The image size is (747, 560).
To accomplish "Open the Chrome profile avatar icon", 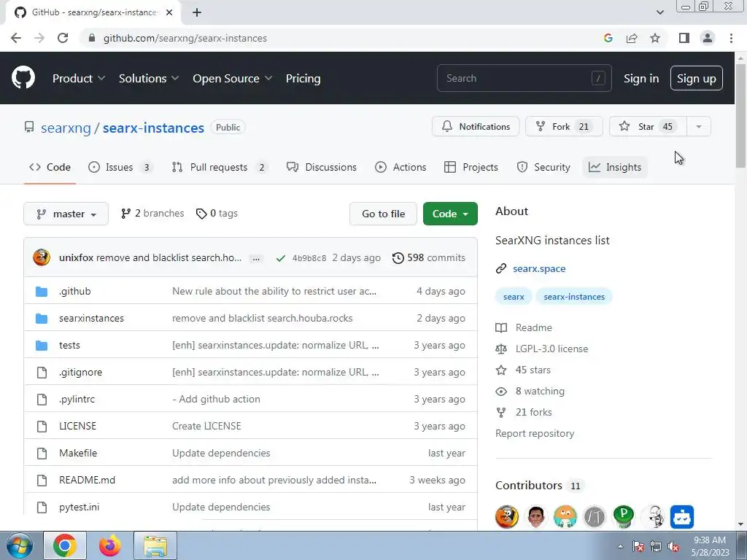I will [x=708, y=38].
